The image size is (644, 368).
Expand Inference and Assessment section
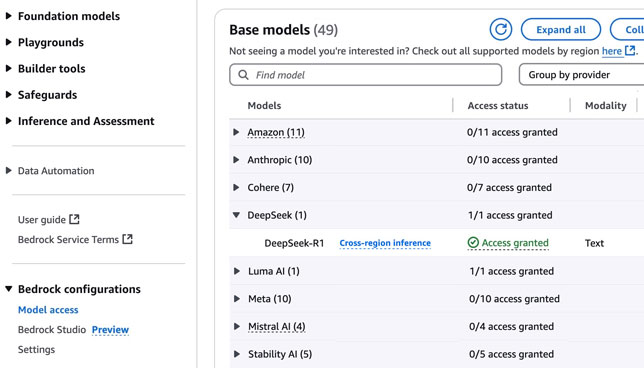pyautogui.click(x=8, y=121)
